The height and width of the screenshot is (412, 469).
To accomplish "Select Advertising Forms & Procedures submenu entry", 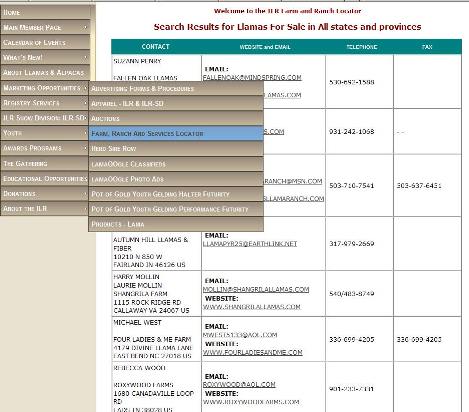I will (176, 89).
